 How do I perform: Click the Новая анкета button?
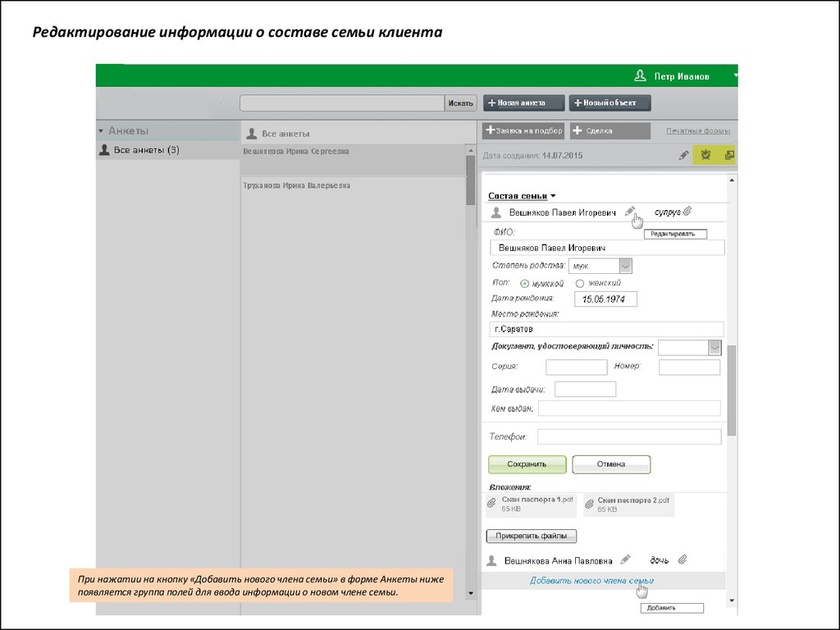pos(524,103)
